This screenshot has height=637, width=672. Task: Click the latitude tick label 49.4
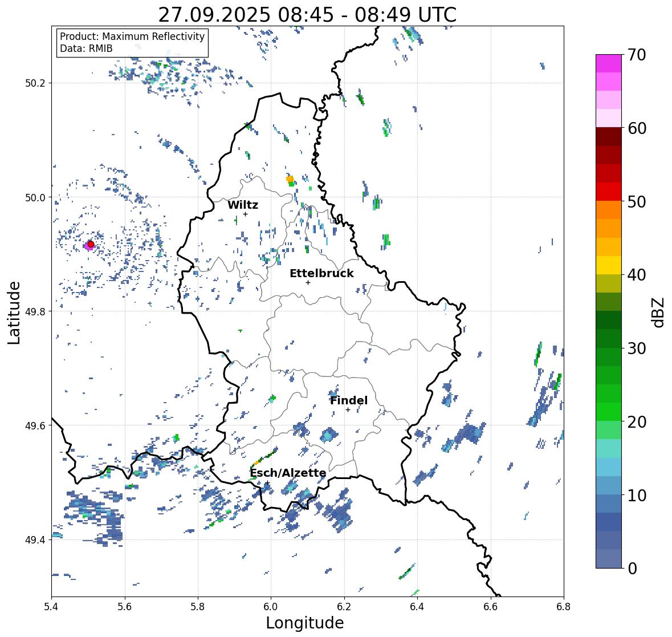point(35,539)
